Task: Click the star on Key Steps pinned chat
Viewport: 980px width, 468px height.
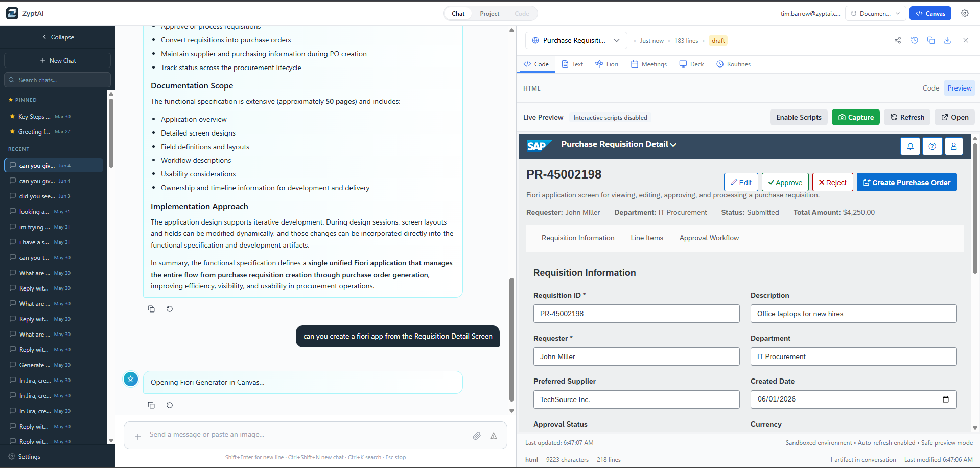Action: point(12,117)
